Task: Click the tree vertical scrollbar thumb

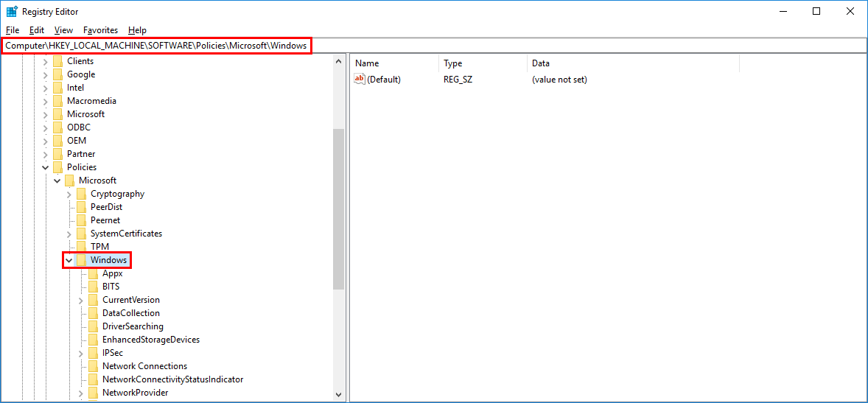Action: [x=339, y=209]
